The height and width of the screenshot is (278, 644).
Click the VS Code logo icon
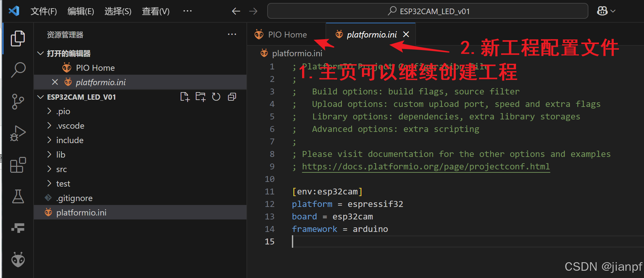tap(14, 11)
